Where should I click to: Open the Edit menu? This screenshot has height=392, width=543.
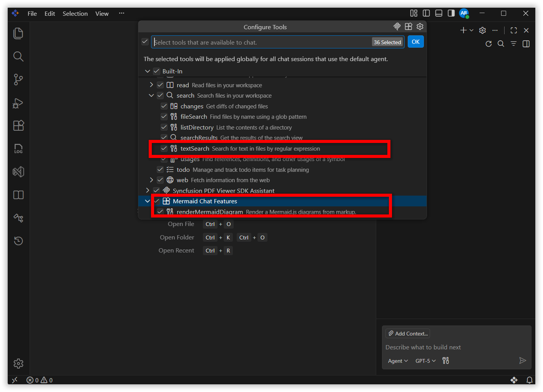(x=50, y=13)
